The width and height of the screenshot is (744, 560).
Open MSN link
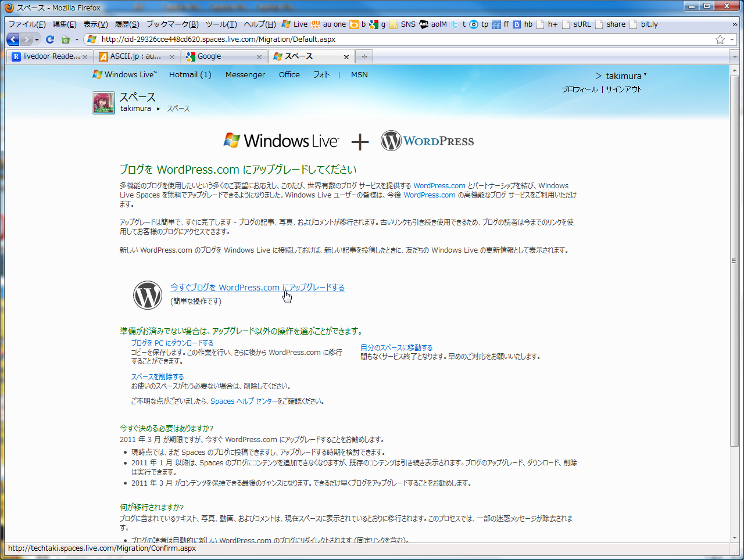click(x=359, y=74)
